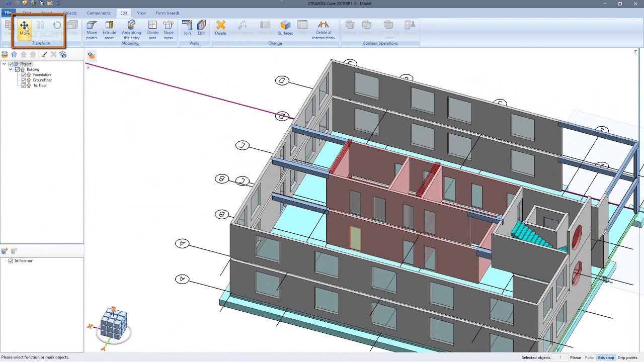Select the Groundfloor tree label
The width and height of the screenshot is (644, 362).
tap(42, 80)
